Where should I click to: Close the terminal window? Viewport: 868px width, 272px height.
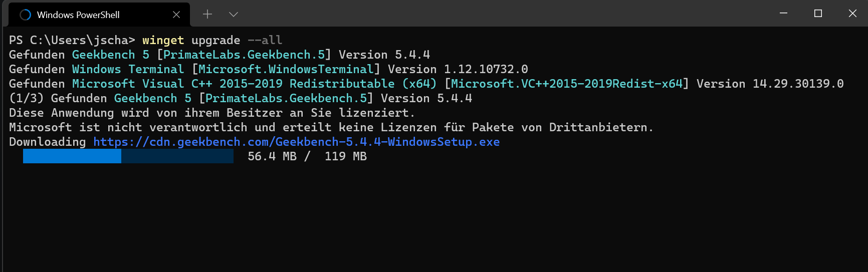tap(852, 14)
